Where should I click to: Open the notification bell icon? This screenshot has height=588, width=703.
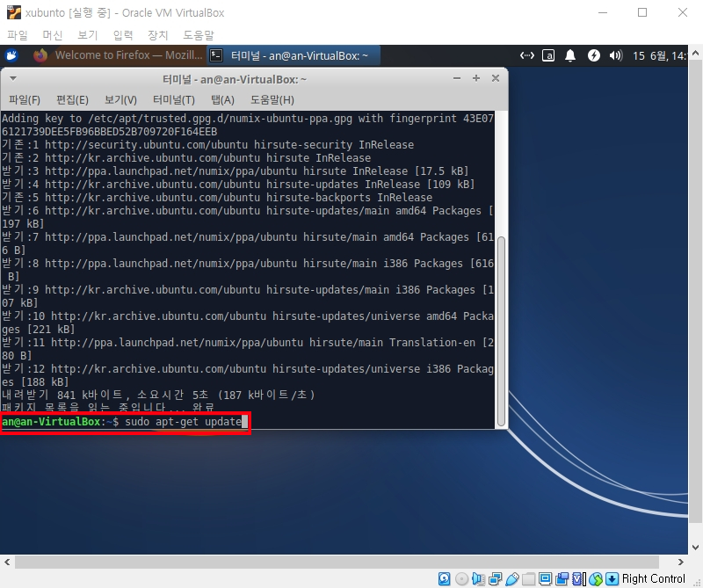coord(569,55)
